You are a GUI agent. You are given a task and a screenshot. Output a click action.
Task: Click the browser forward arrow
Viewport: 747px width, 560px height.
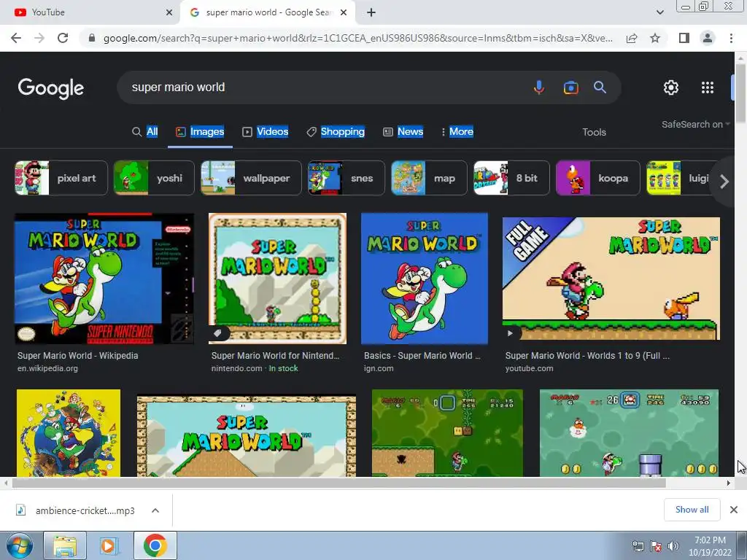click(x=39, y=38)
